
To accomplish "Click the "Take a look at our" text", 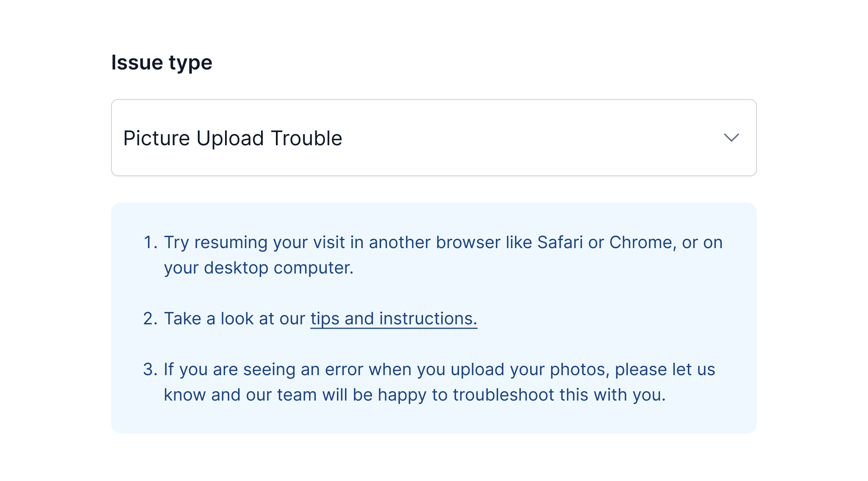I will pos(234,318).
